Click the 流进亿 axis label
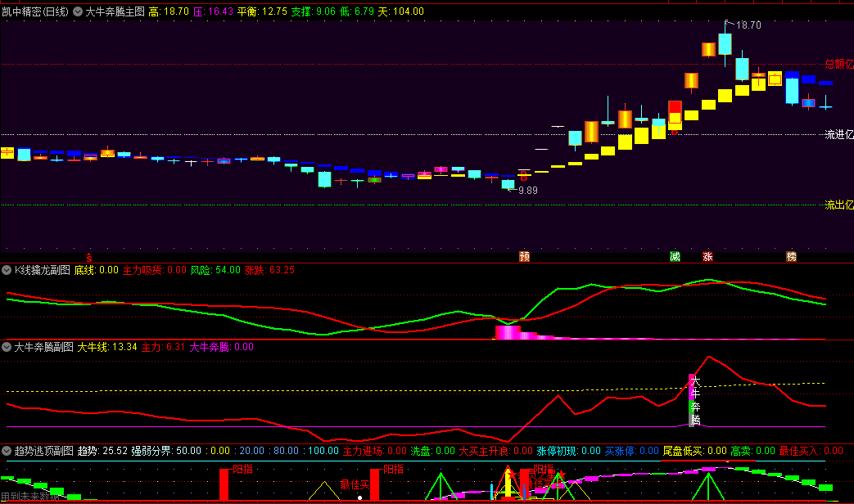The height and width of the screenshot is (504, 854). [839, 134]
